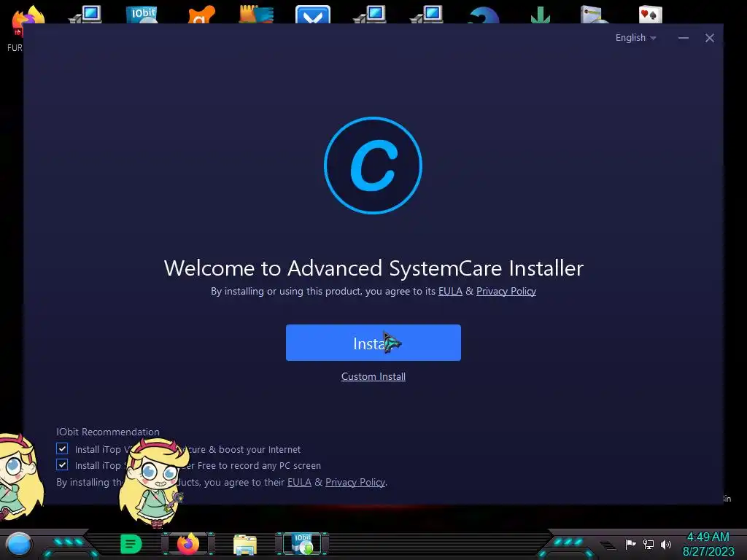The width and height of the screenshot is (747, 560).
Task: Open Privacy Policy link below the Welcome heading
Action: [x=506, y=291]
